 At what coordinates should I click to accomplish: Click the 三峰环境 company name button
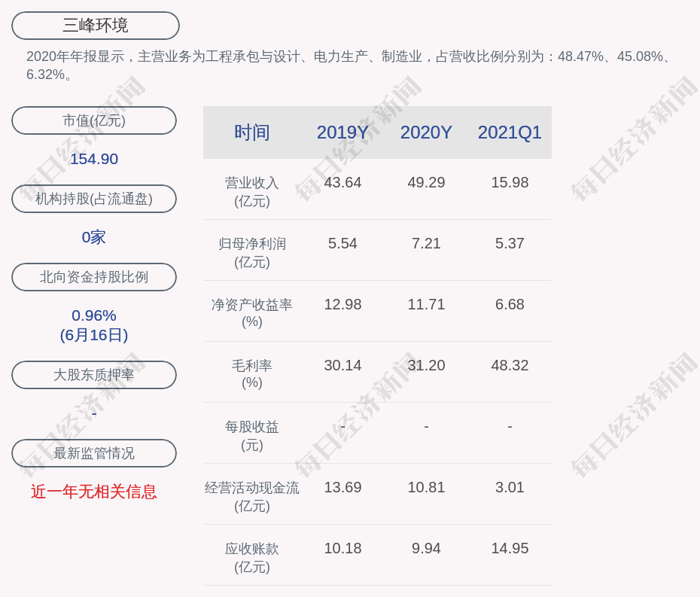click(x=96, y=26)
